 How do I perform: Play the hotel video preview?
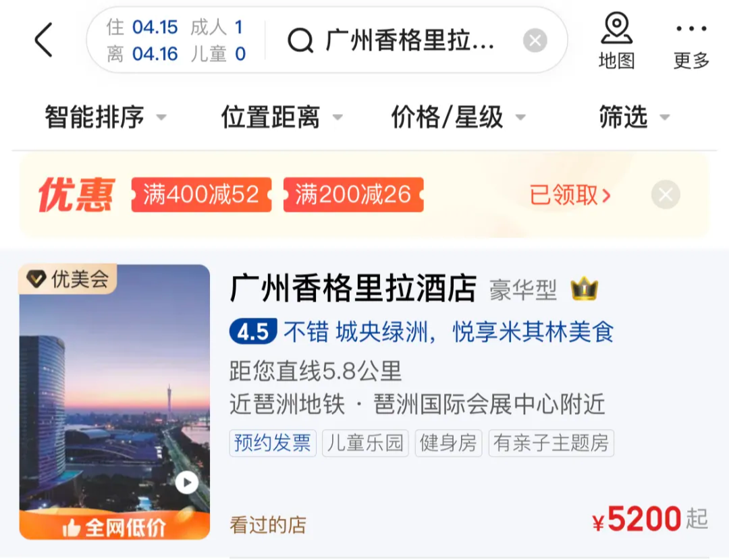187,482
